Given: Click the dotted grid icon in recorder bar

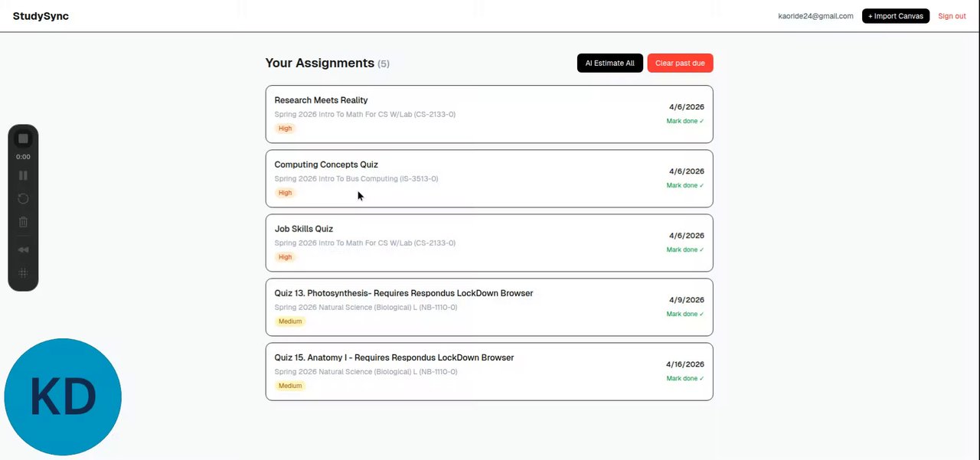Looking at the screenshot, I should [23, 273].
